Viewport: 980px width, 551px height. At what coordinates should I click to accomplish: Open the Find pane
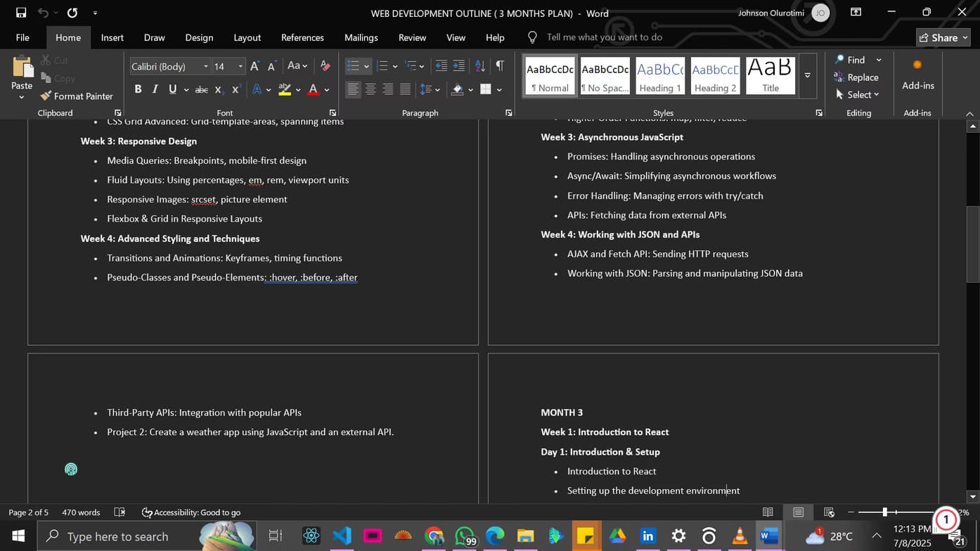click(853, 60)
